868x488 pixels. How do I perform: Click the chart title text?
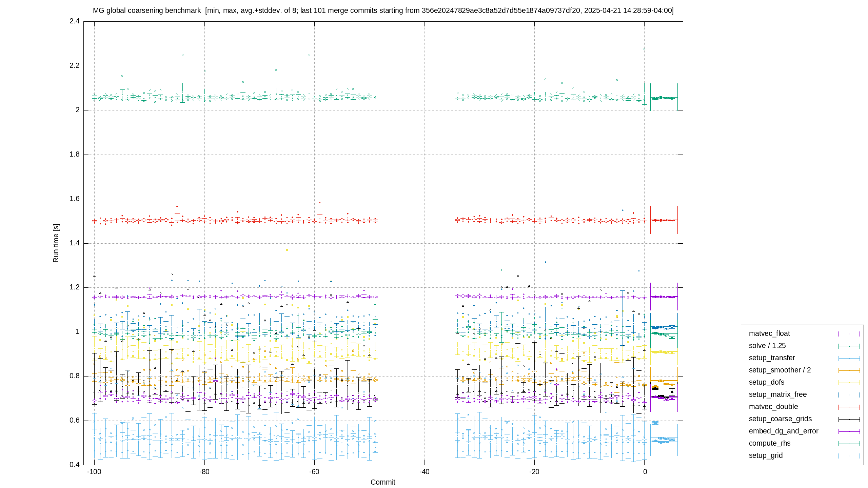[383, 11]
